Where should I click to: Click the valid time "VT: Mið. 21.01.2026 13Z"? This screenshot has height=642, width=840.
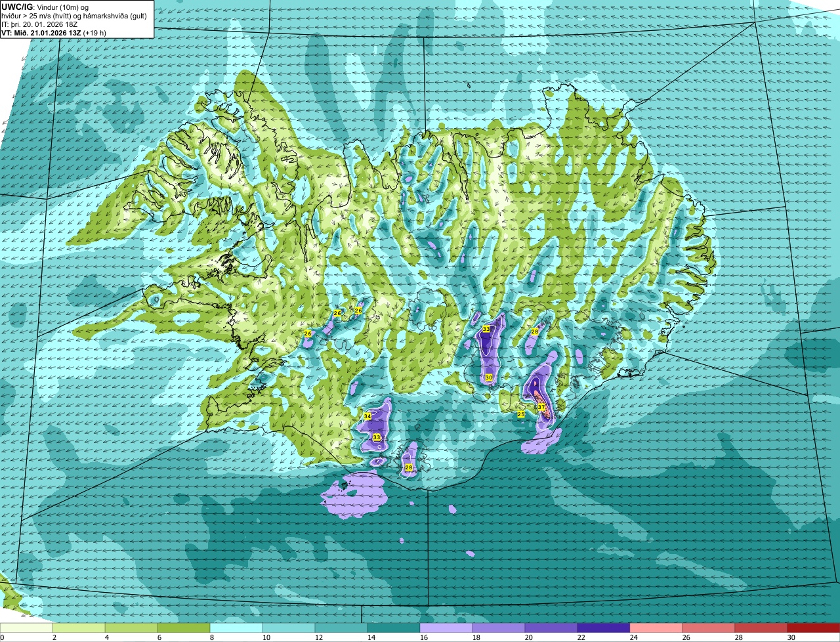(41, 32)
